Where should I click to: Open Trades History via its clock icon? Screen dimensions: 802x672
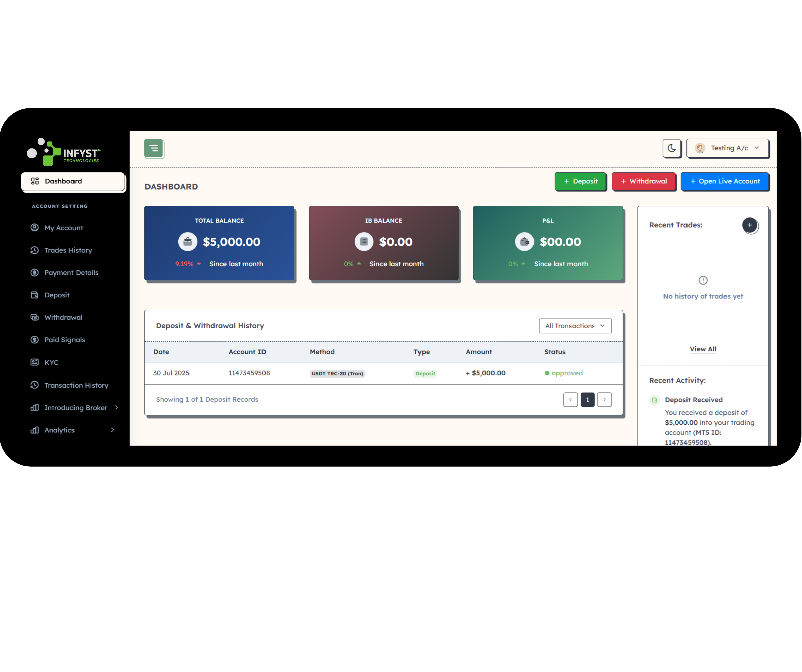pos(35,250)
